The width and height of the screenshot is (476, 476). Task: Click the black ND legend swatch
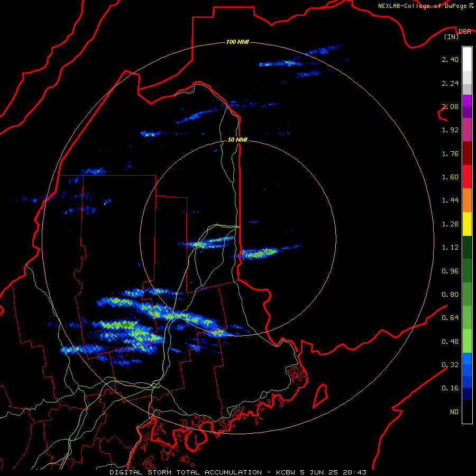(467, 411)
